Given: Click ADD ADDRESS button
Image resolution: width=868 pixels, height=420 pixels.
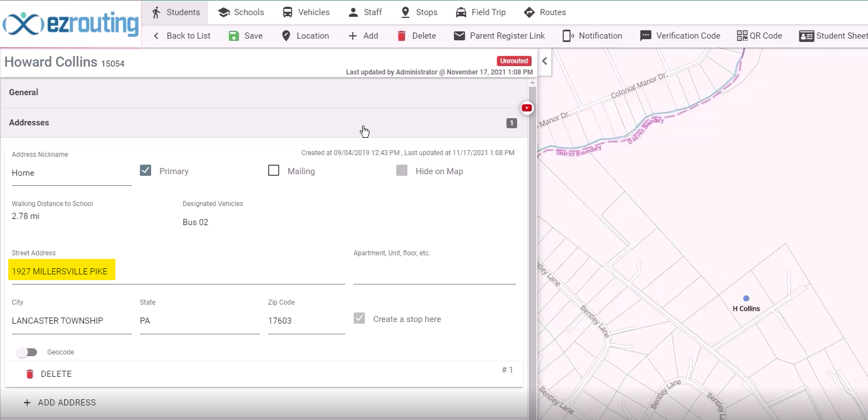Looking at the screenshot, I should point(59,403).
